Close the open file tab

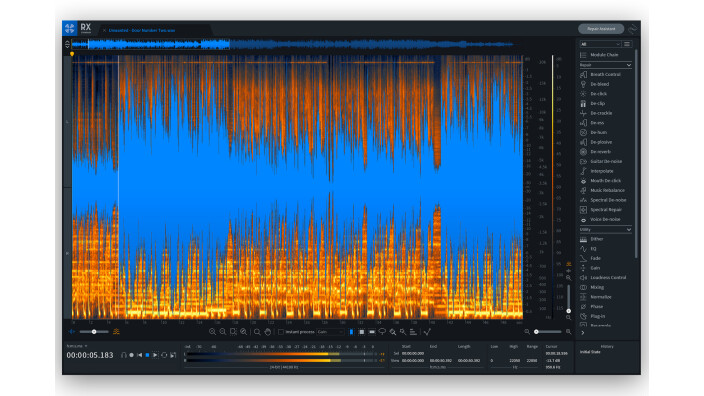[104, 31]
